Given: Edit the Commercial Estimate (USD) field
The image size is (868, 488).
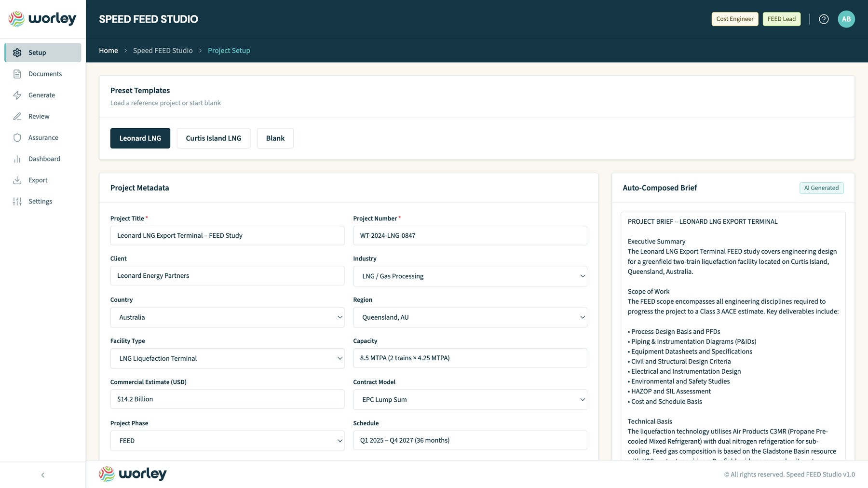Looking at the screenshot, I should tap(227, 399).
